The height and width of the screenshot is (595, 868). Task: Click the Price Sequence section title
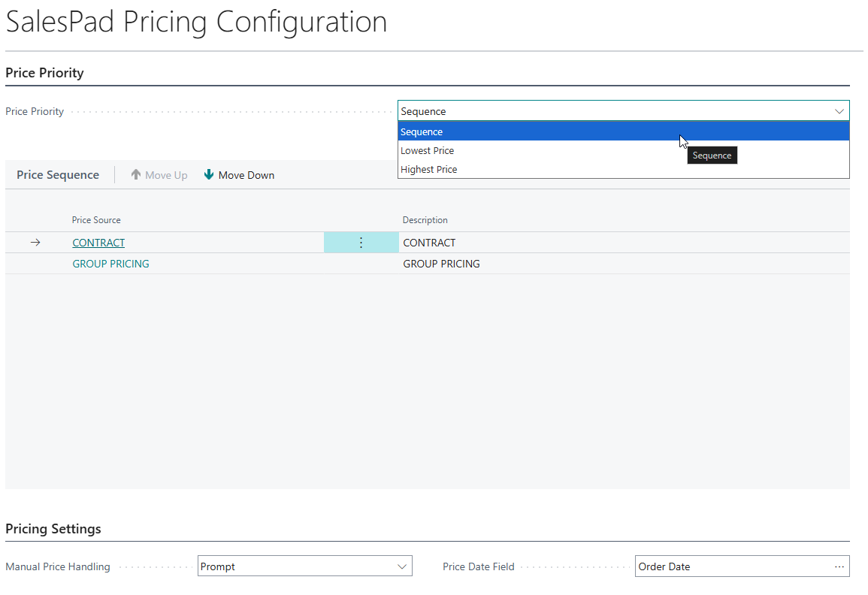(x=58, y=174)
